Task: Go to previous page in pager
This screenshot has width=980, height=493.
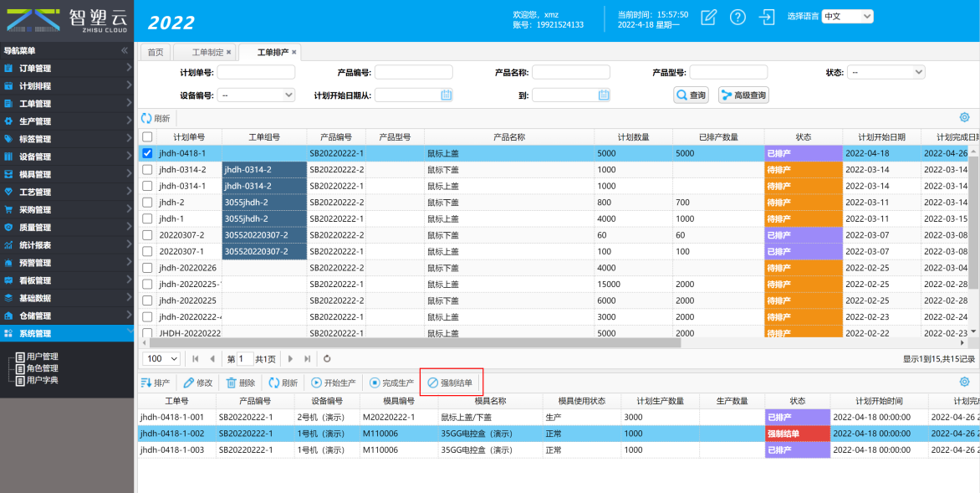Action: pyautogui.click(x=212, y=358)
